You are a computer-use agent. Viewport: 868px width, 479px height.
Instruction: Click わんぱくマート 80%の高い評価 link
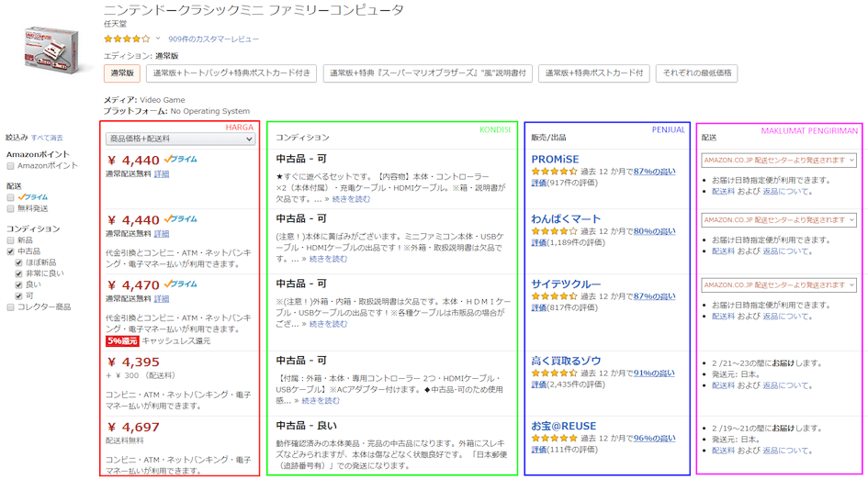(x=654, y=231)
